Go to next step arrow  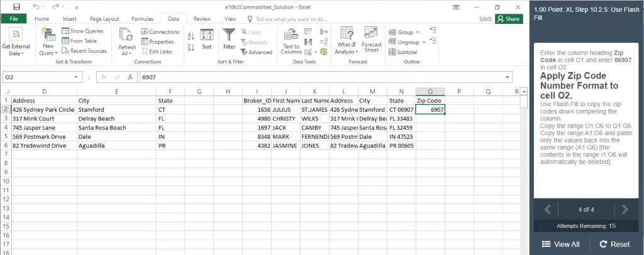pos(625,210)
